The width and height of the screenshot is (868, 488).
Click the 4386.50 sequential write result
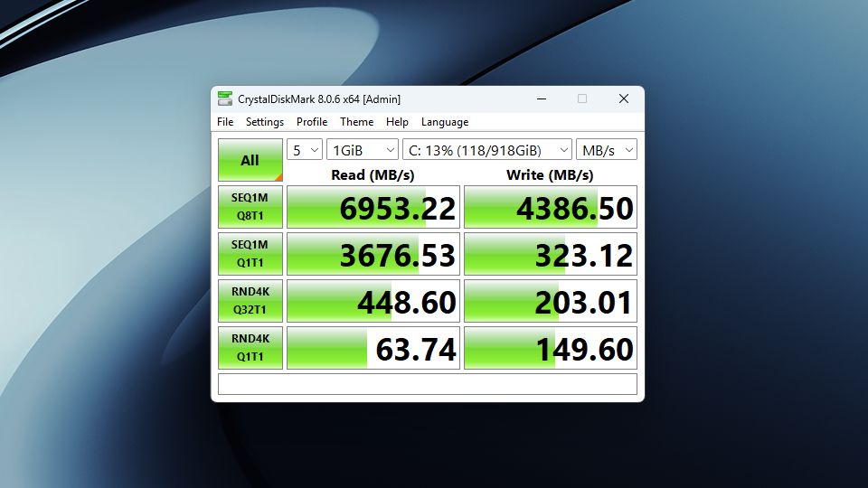(x=550, y=207)
